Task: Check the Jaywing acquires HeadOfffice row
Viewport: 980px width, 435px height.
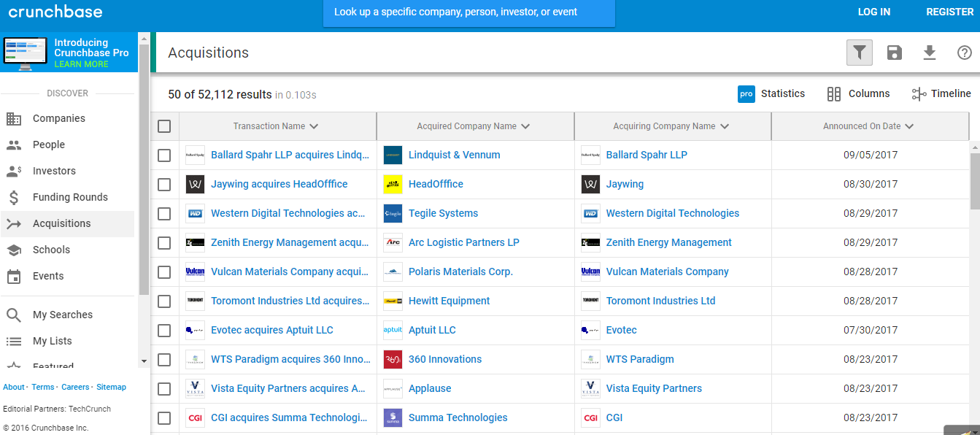Action: [164, 184]
